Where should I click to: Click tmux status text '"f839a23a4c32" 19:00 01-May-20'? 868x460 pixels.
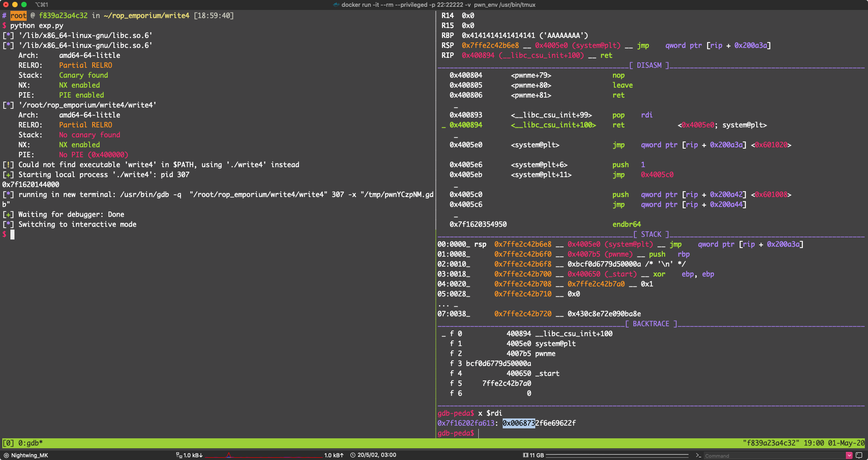804,443
